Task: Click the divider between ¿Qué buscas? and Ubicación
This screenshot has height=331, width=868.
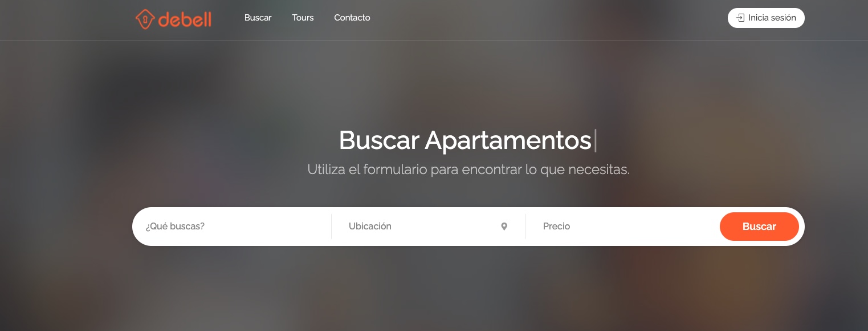Action: [x=331, y=227]
